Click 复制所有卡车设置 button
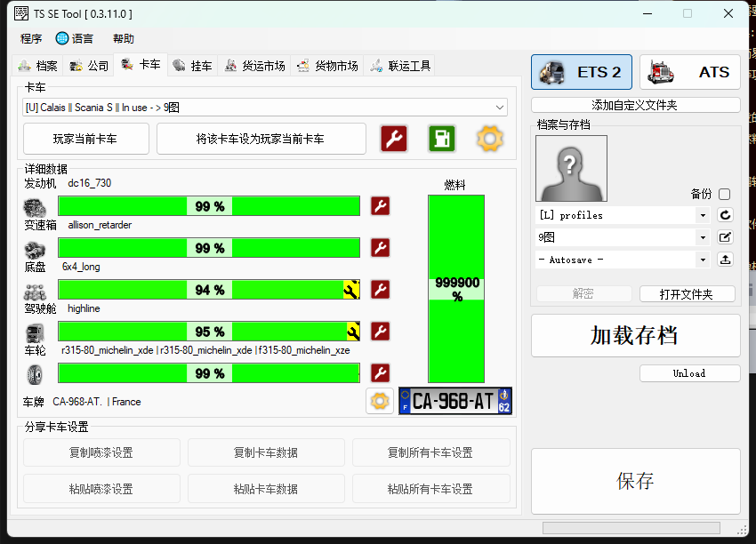756x544 pixels. [x=430, y=452]
